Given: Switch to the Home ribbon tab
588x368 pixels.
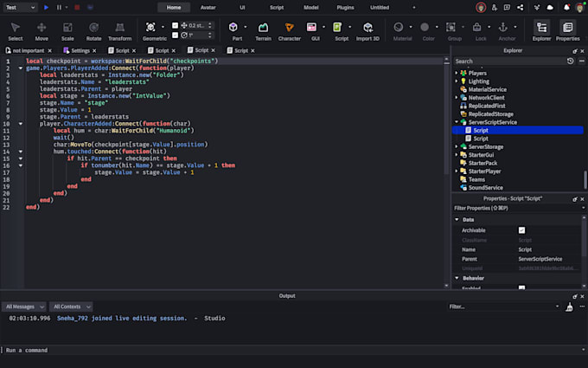Looking at the screenshot, I should (x=174, y=7).
